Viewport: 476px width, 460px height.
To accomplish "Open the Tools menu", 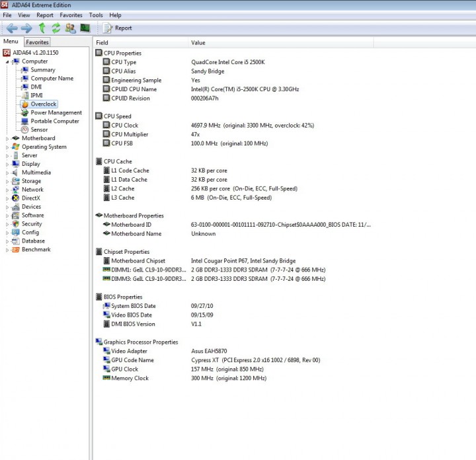I will click(96, 15).
